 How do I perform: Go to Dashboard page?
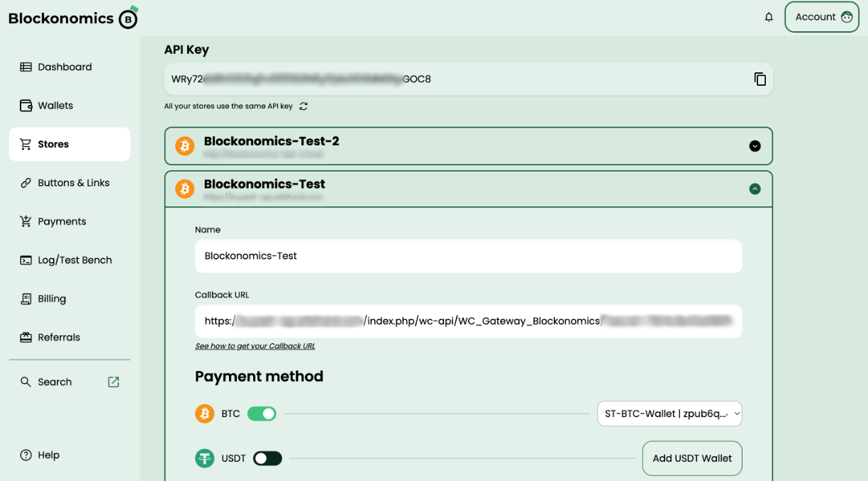point(69,67)
